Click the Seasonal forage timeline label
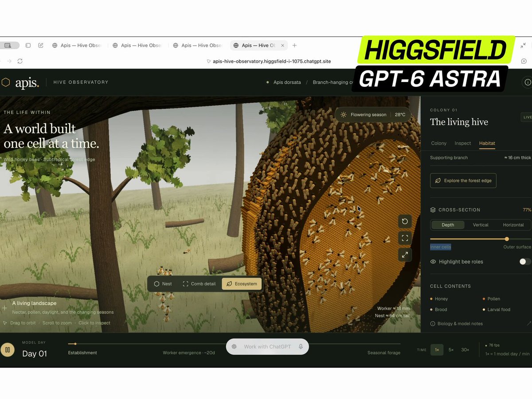The width and height of the screenshot is (532, 399). tap(384, 353)
